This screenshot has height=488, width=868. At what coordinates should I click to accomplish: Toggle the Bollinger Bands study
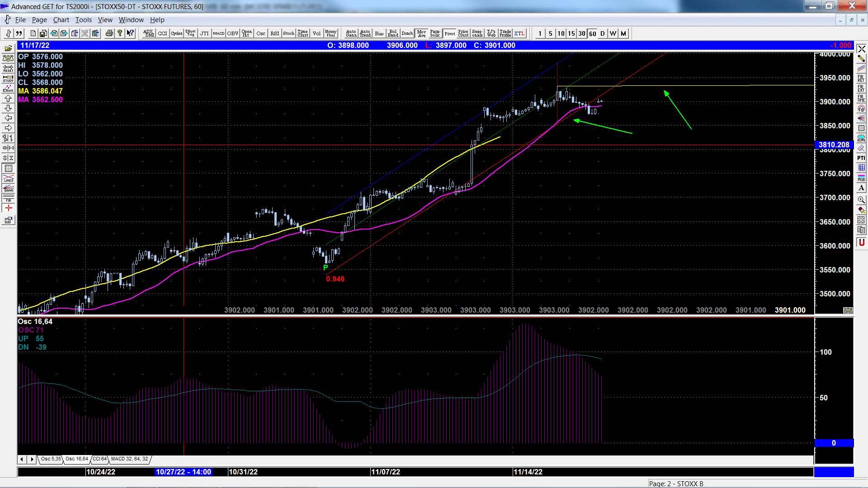[393, 33]
